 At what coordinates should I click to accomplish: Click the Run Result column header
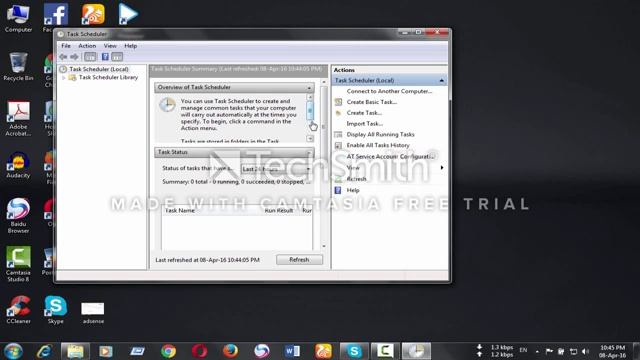[279, 210]
